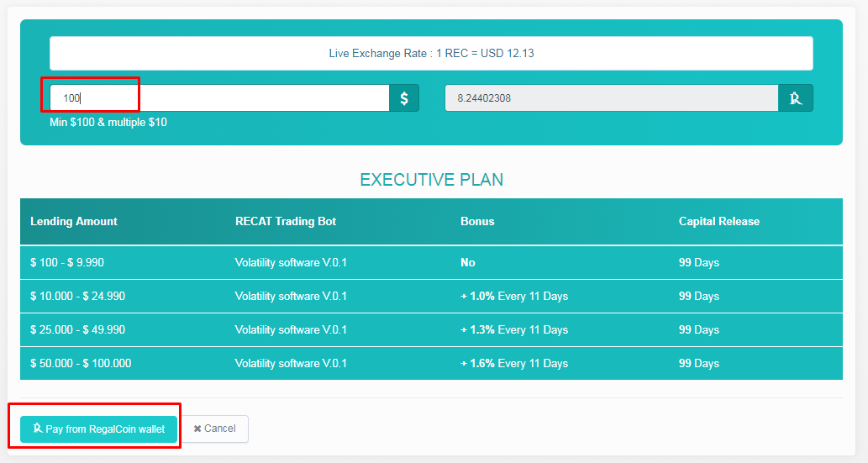Viewport: 868px width, 463px height.
Task: Click the EXECUTIVE PLAN heading
Action: click(x=431, y=180)
